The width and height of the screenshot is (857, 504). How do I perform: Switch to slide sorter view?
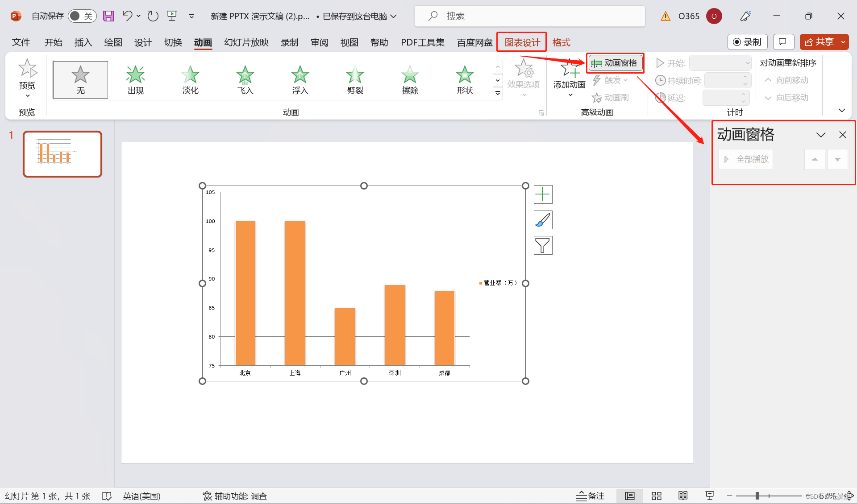tap(656, 496)
